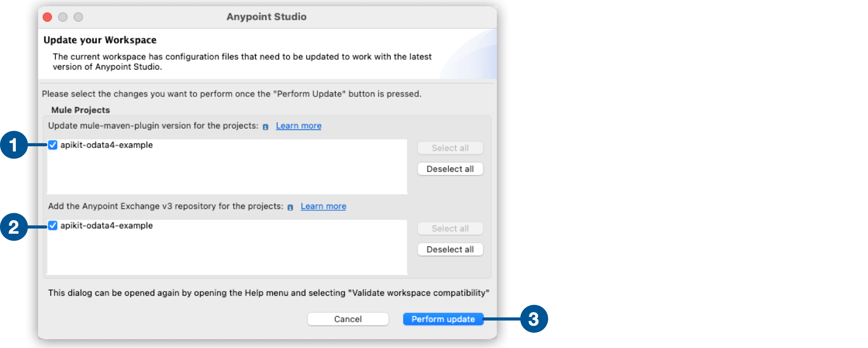Viewport: 868px width, 348px height.
Task: Select apikit-odata4-example in the upper project list
Action: coord(107,145)
